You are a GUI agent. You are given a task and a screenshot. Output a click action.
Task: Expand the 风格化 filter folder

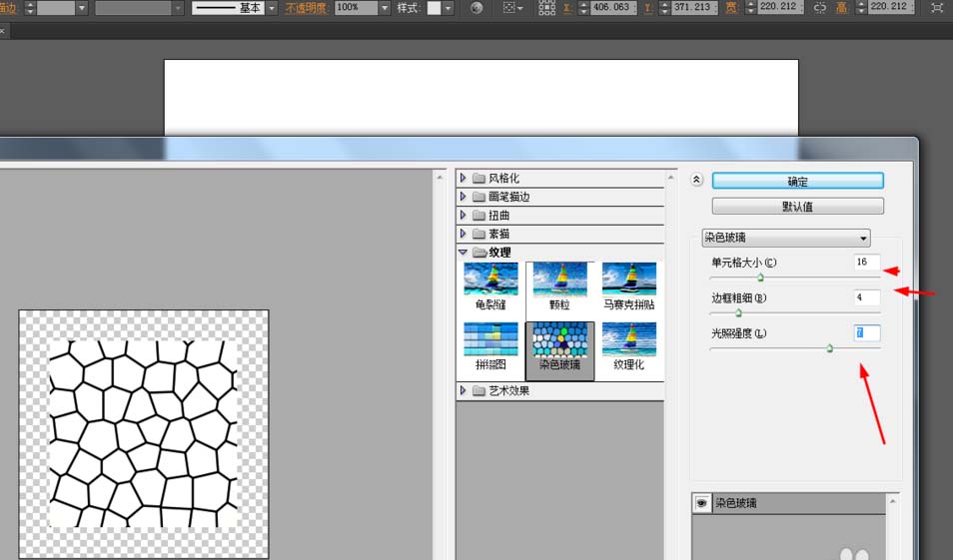[x=464, y=179]
